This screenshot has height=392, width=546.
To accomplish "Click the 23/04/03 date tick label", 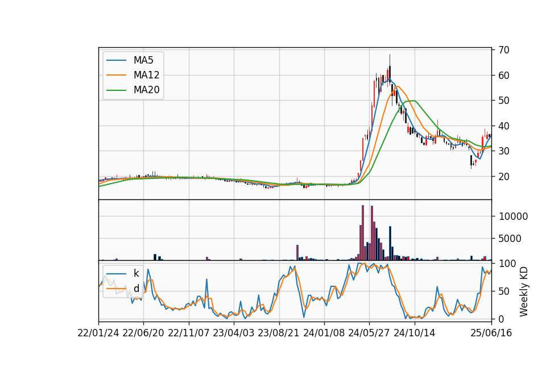I will click(234, 333).
